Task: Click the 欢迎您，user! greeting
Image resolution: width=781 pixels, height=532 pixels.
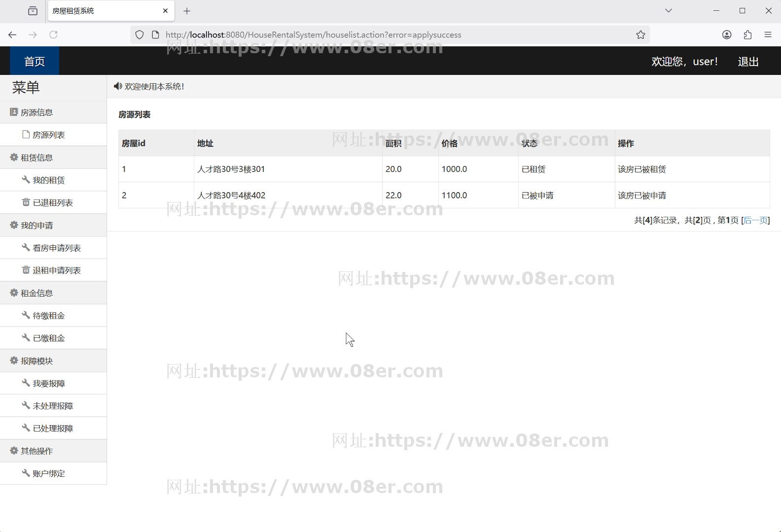Action: pos(684,62)
